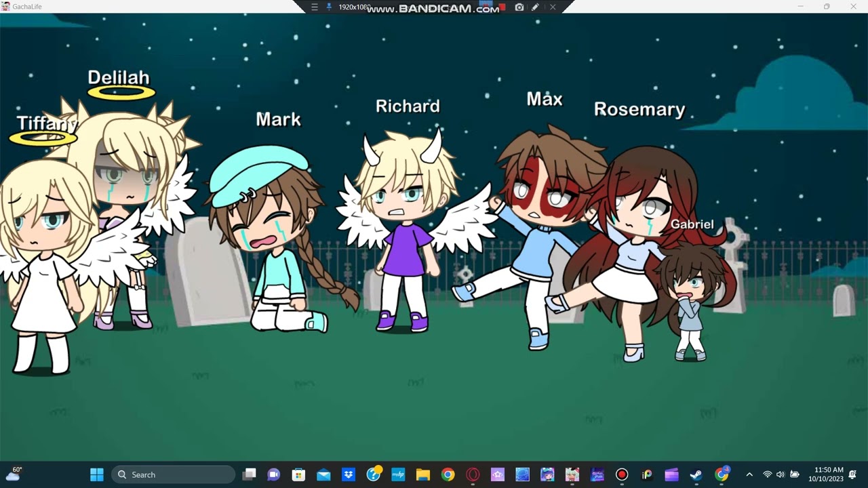Image resolution: width=868 pixels, height=488 pixels.
Task: Launch Microsoft Store from the taskbar
Action: coord(298,474)
